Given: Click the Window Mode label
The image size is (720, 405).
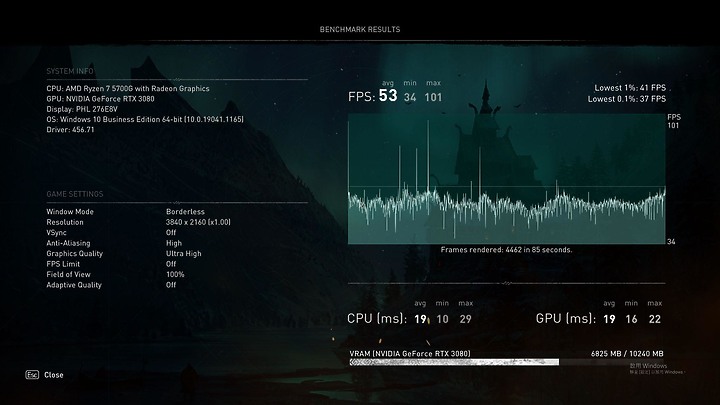Looking at the screenshot, I should [70, 212].
